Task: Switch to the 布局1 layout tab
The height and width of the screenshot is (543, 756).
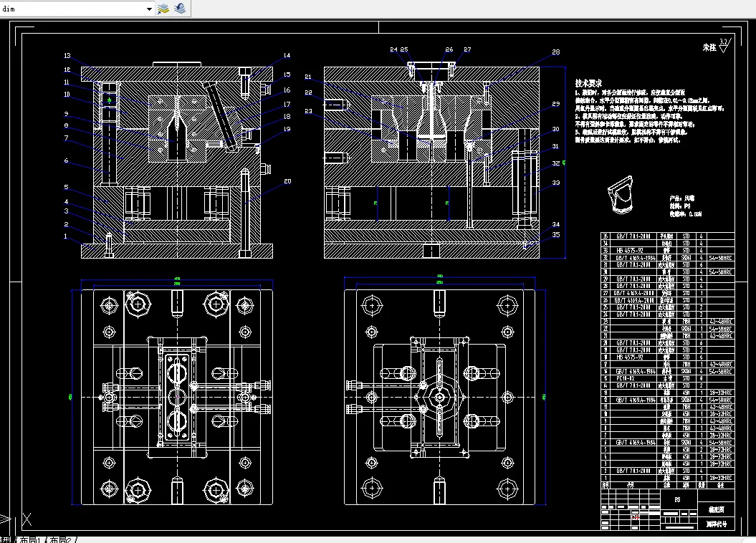Action: coord(30,539)
